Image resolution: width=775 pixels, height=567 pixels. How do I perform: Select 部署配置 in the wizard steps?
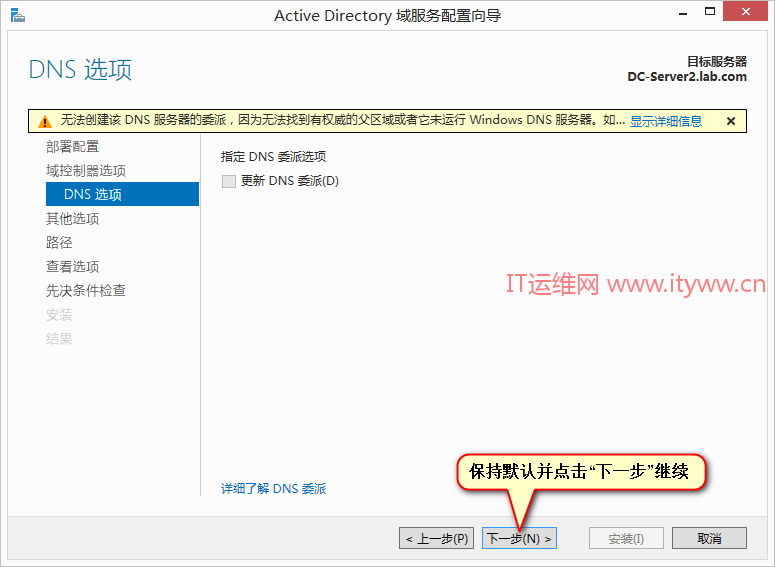(x=73, y=146)
